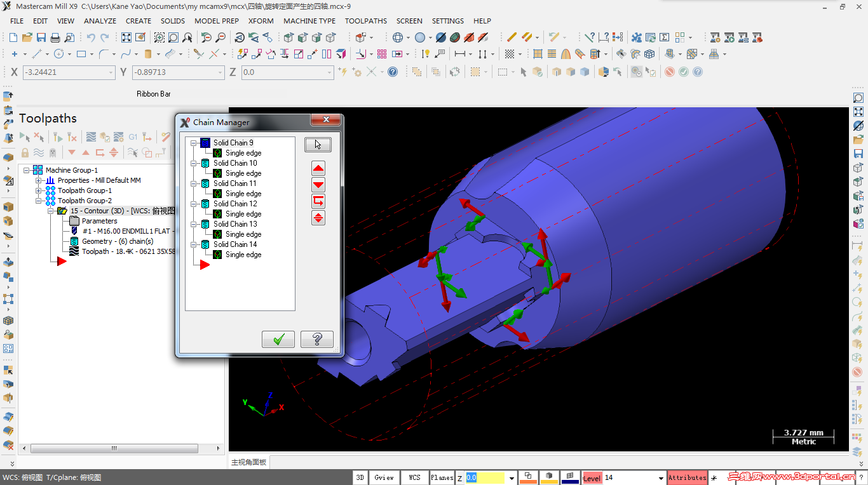The width and height of the screenshot is (868, 485).
Task: Select the Parameters tree item
Action: coord(99,221)
